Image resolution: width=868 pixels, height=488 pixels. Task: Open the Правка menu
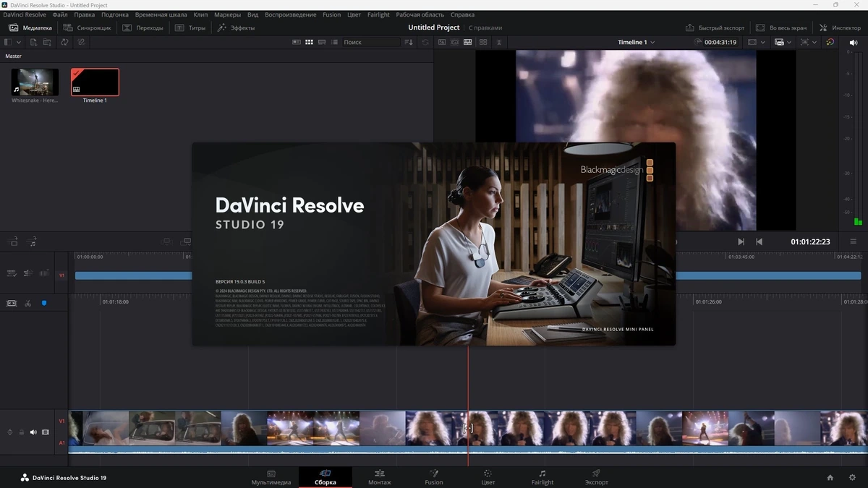(85, 14)
